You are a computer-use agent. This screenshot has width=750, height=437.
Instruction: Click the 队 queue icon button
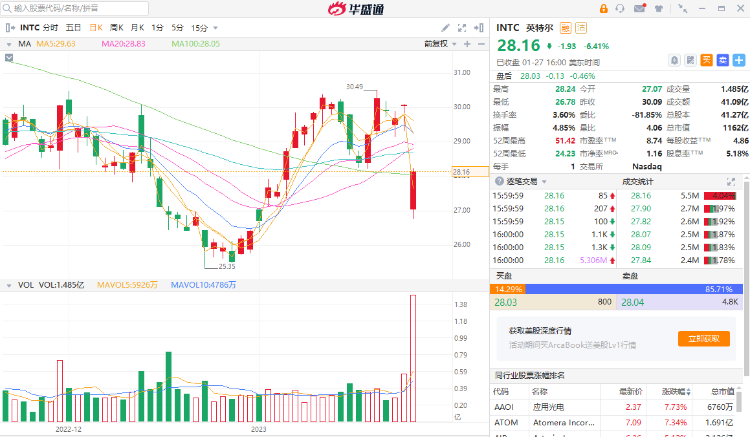(690, 60)
